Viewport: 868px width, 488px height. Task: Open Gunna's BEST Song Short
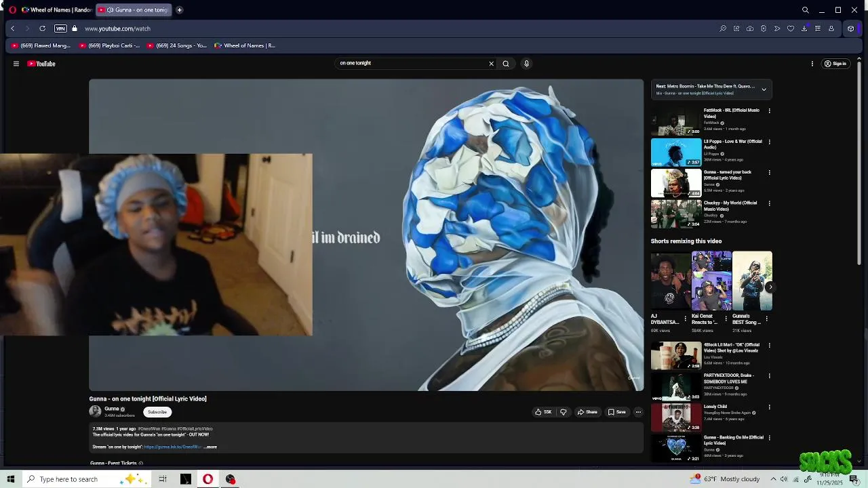[x=752, y=281]
